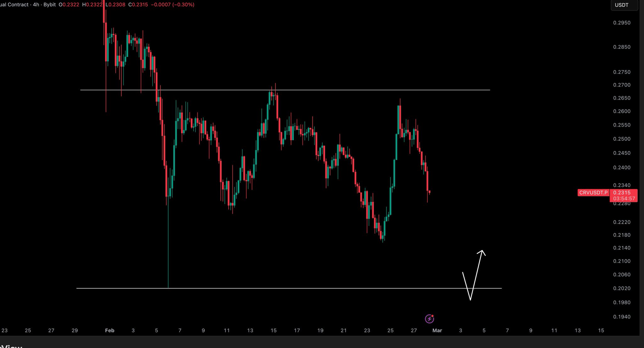644x348 pixels.
Task: Click the 4h interval in chart title
Action: (x=36, y=5)
